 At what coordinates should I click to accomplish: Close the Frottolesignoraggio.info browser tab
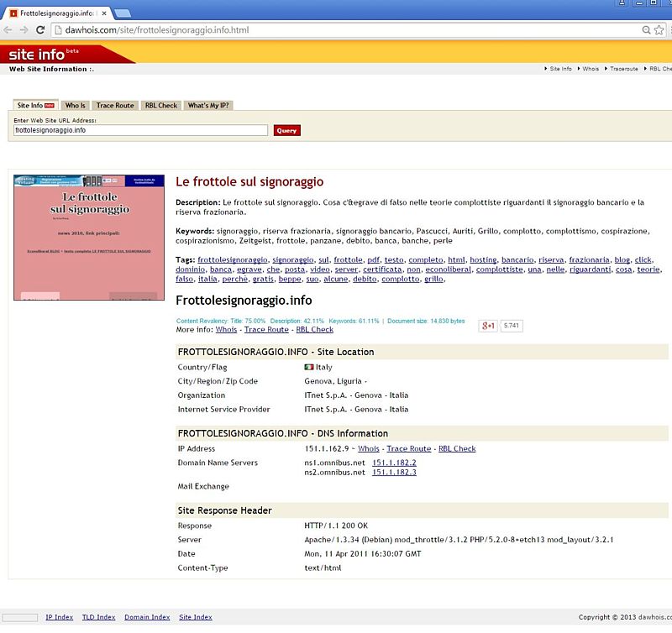click(x=104, y=13)
